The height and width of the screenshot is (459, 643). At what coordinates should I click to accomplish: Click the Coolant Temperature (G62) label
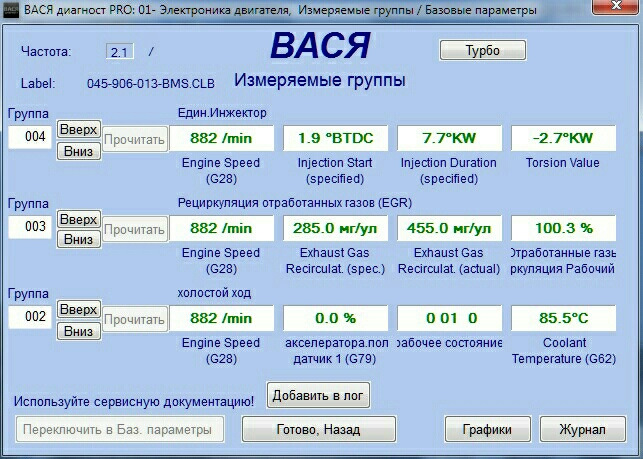[x=564, y=351]
